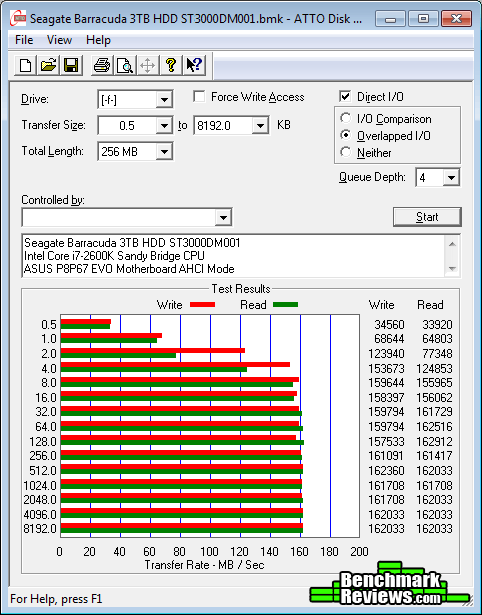The width and height of the screenshot is (482, 615).
Task: Click the read value 124853
Action: click(434, 369)
